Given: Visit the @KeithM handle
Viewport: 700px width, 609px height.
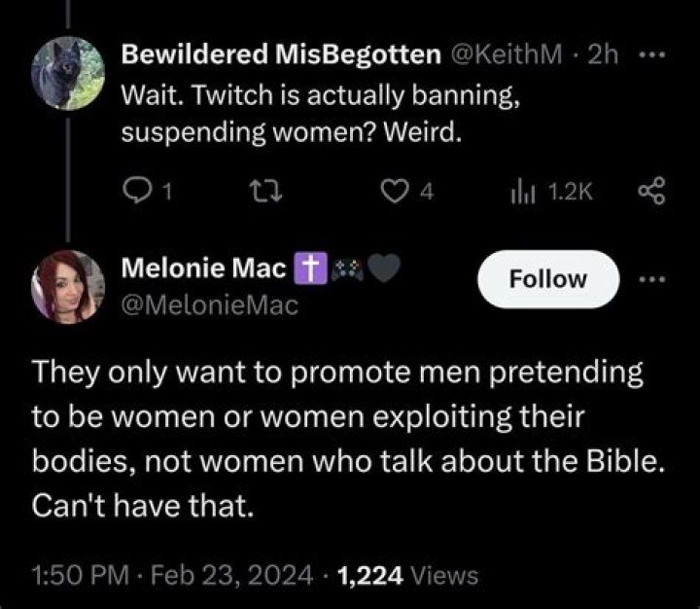Looking at the screenshot, I should (x=507, y=54).
